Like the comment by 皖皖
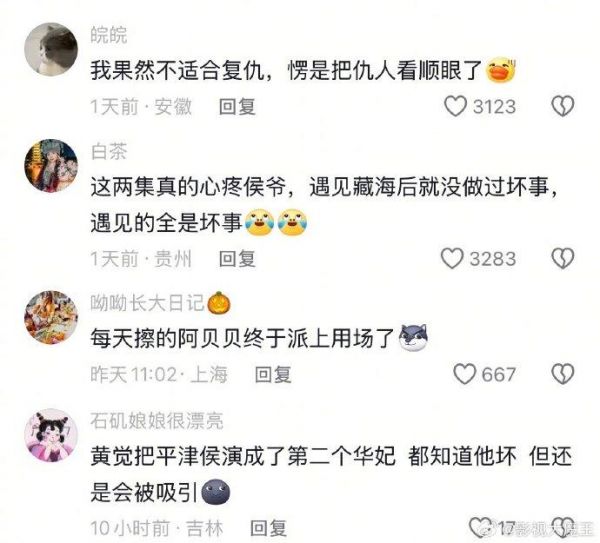 455,106
